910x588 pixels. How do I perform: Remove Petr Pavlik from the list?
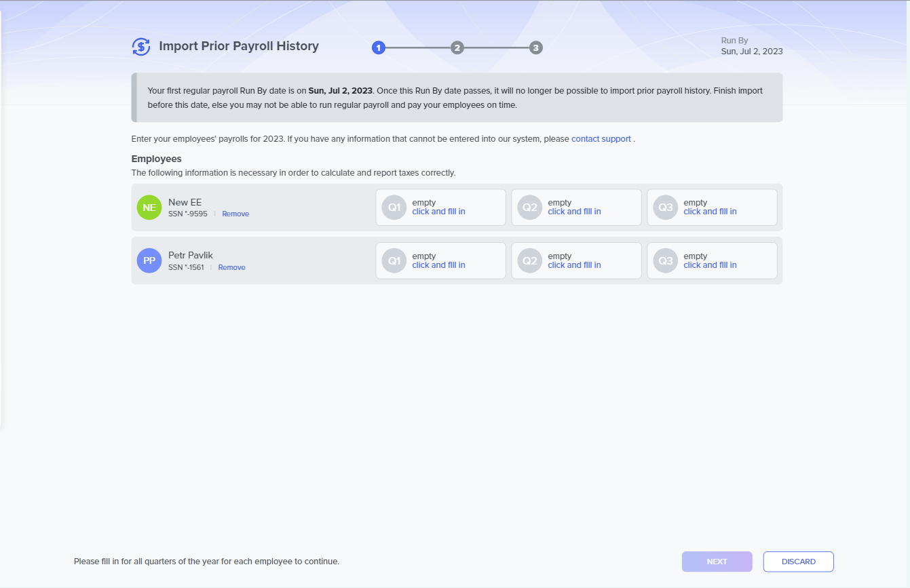pyautogui.click(x=231, y=268)
